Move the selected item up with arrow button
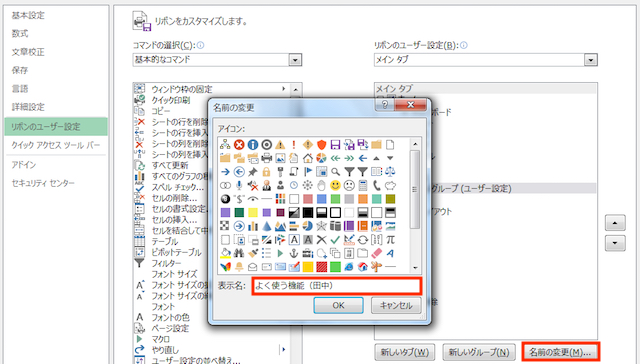The width and height of the screenshot is (640, 364). [x=615, y=223]
